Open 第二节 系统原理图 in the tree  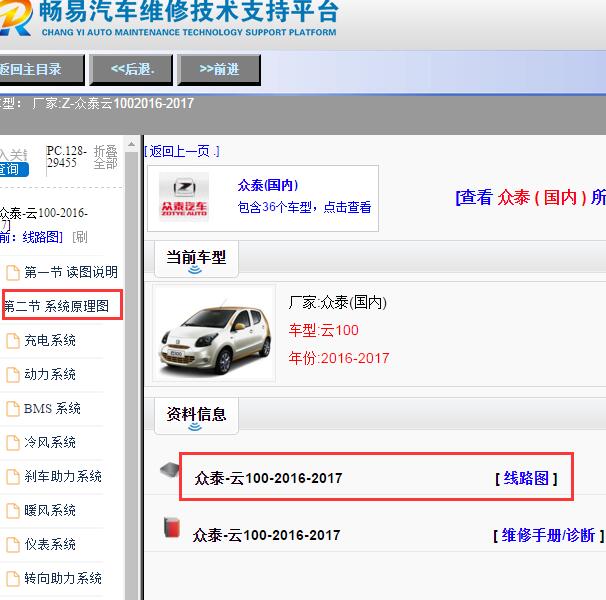click(x=56, y=306)
